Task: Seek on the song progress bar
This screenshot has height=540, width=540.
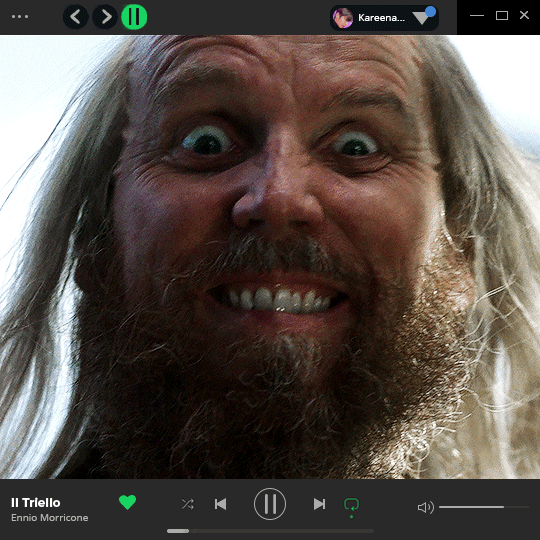Action: pyautogui.click(x=270, y=531)
